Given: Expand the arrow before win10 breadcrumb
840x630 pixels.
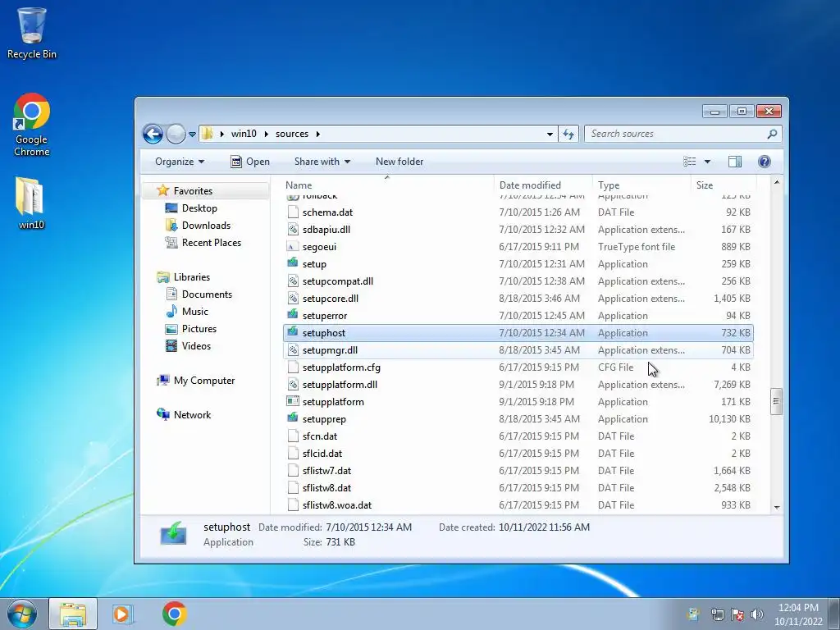Looking at the screenshot, I should [221, 134].
